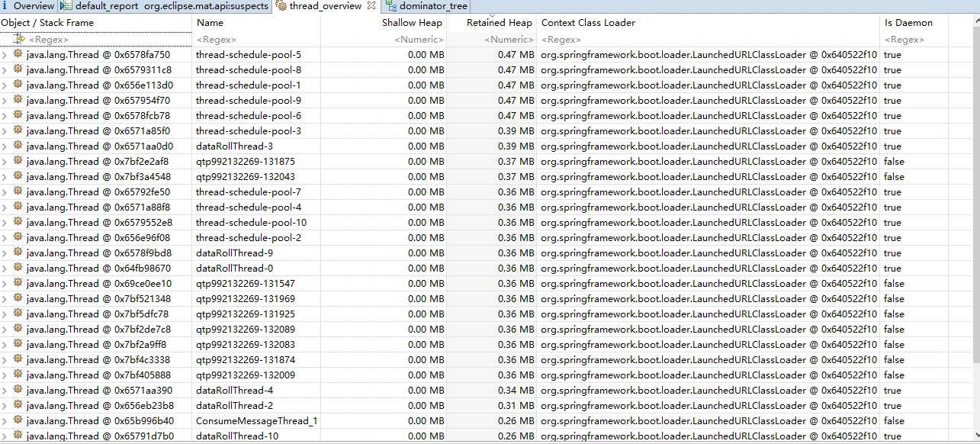Expand thread 0x7bf2e2af8 row
The width and height of the screenshot is (980, 444).
coord(5,162)
